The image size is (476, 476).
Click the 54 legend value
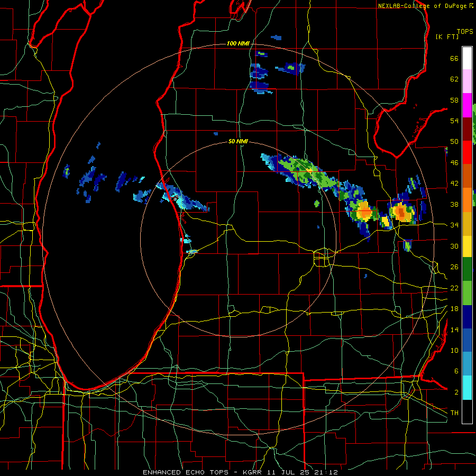[454, 121]
